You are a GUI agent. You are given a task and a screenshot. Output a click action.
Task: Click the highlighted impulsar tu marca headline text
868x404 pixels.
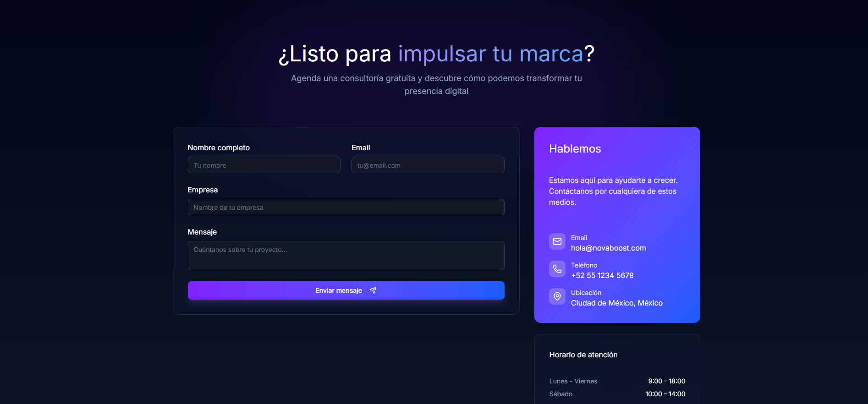[x=490, y=54]
